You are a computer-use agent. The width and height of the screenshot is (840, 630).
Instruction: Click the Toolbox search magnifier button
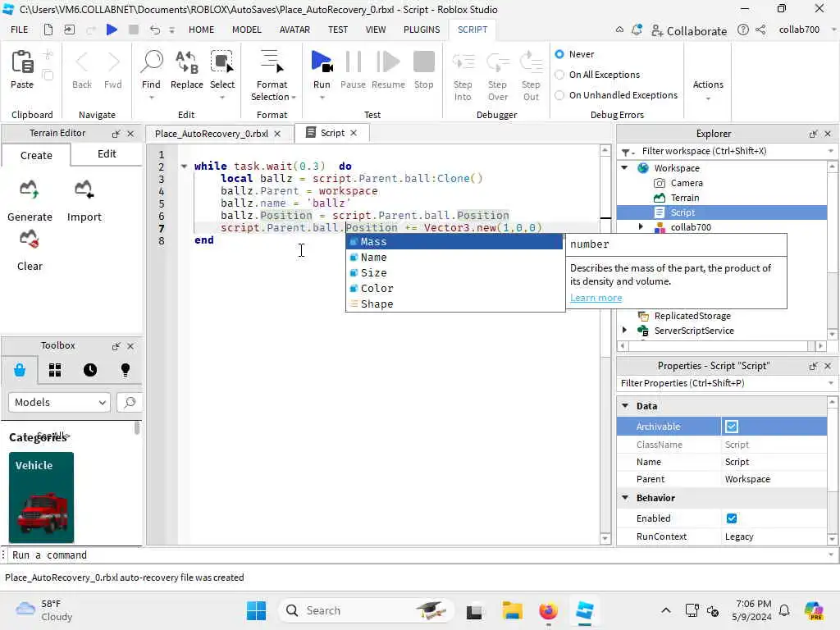tap(129, 402)
